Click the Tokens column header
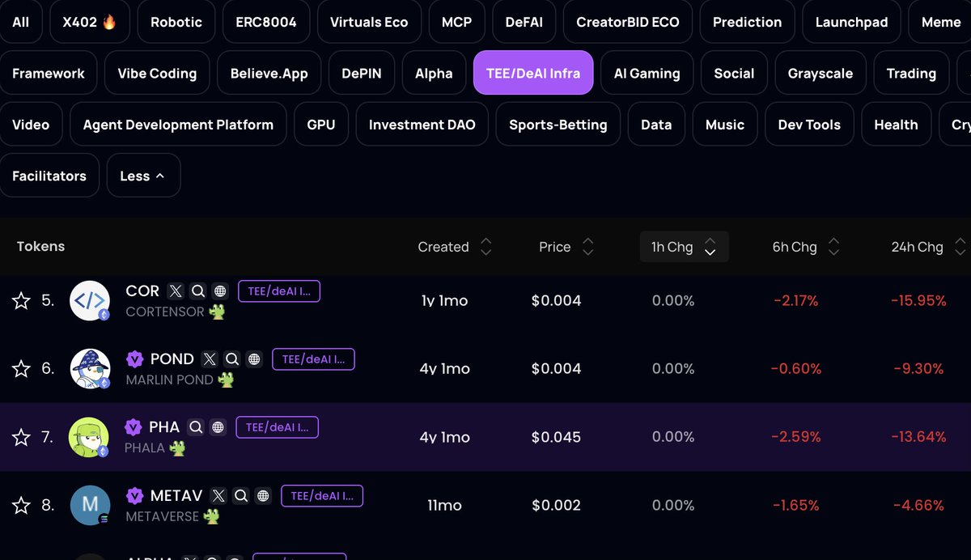Screen dimensions: 971x560 click(x=40, y=246)
